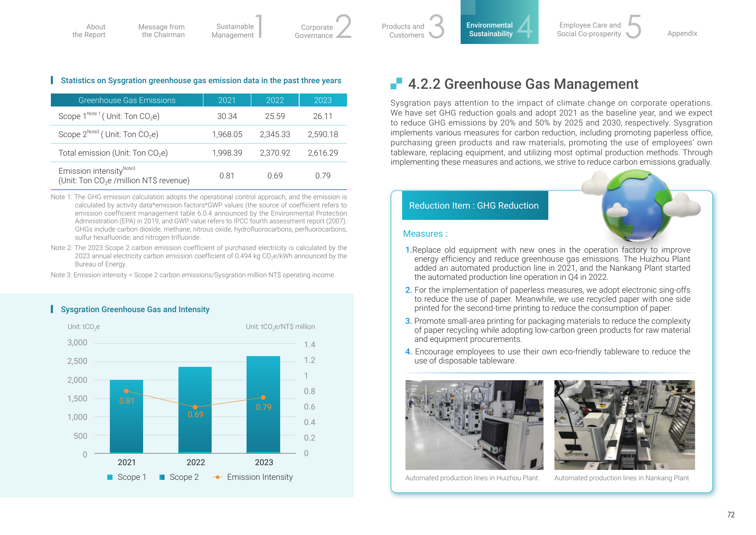Open Products and Customers chapter 3 tab
Screen dimensions: 756x535
click(412, 27)
